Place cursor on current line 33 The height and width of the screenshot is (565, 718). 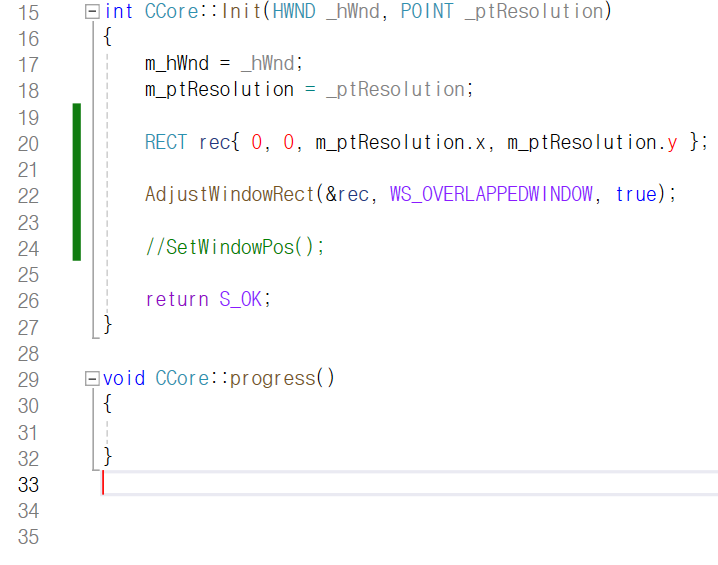pyautogui.click(x=409, y=484)
